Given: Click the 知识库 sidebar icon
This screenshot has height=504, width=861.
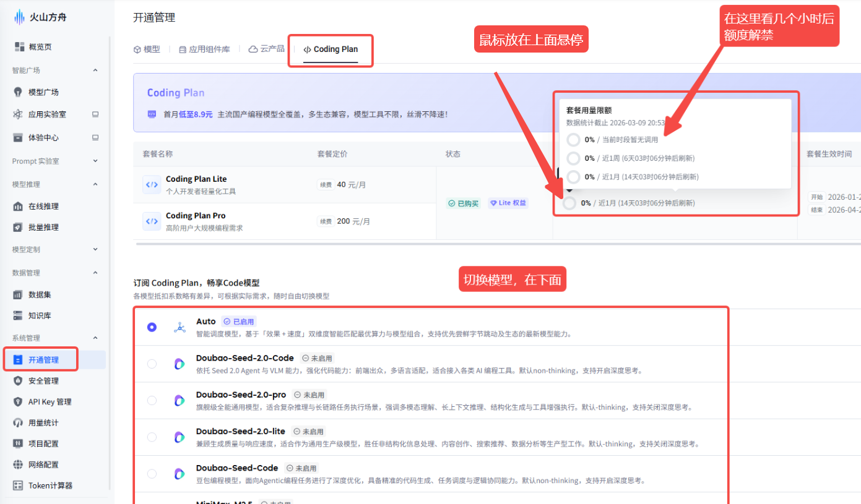Looking at the screenshot, I should pos(18,316).
